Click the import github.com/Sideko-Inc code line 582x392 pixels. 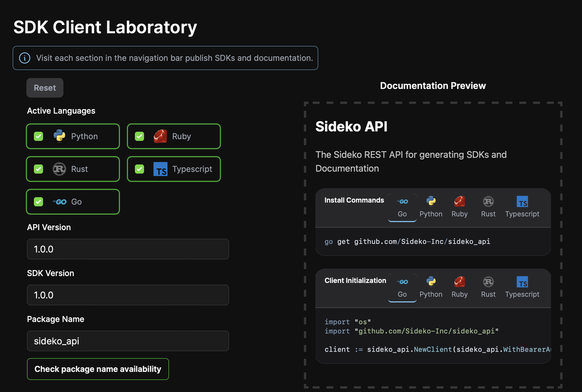(x=412, y=331)
